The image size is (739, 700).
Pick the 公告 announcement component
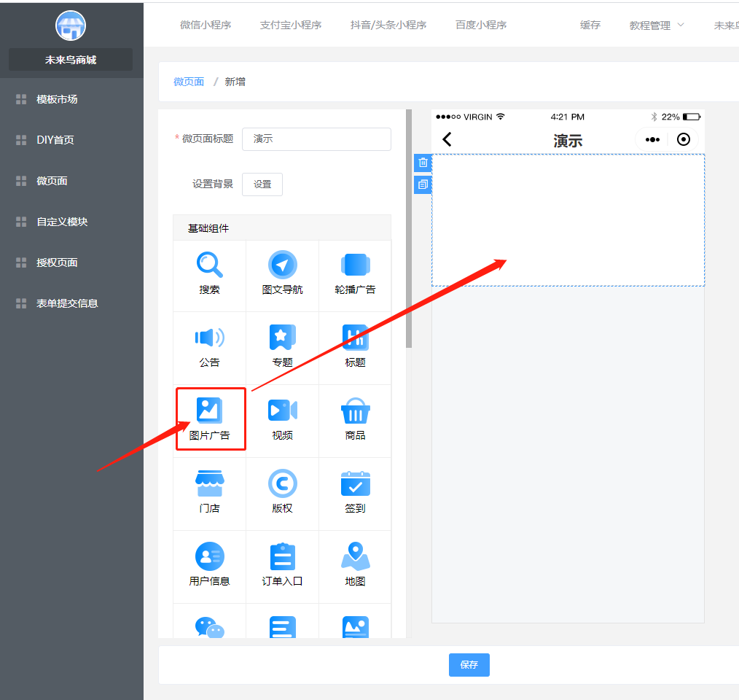pos(209,346)
